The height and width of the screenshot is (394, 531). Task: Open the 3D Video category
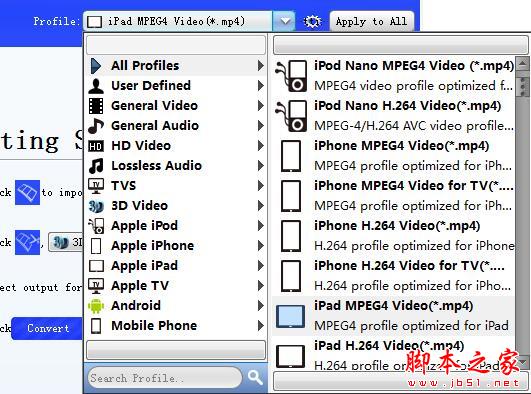[x=176, y=206]
